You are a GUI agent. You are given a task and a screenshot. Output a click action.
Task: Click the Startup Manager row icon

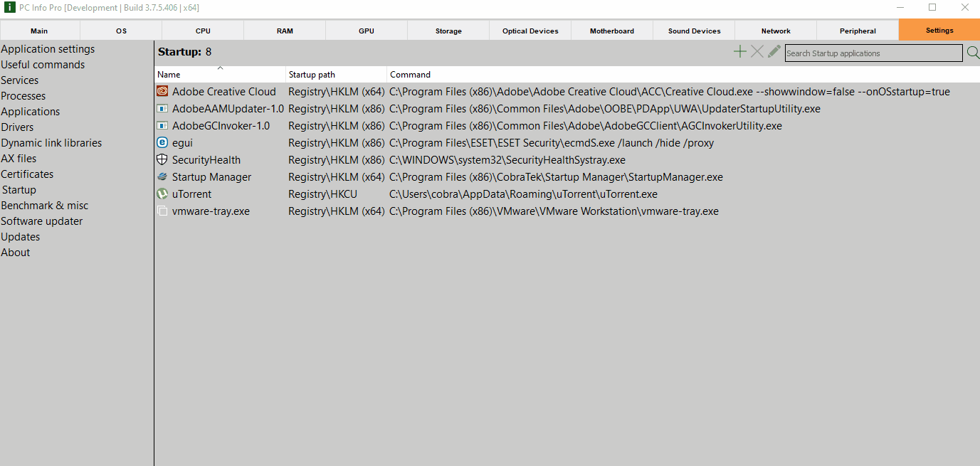(162, 176)
